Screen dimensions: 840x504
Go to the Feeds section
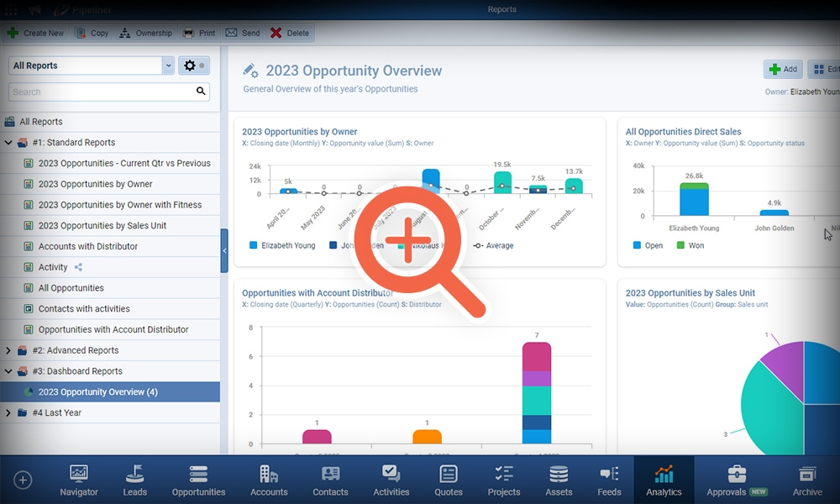[609, 480]
